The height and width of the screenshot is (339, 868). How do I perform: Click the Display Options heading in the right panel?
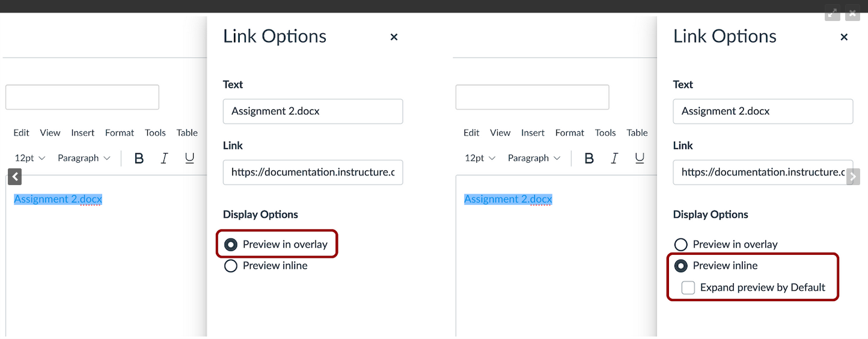(711, 215)
